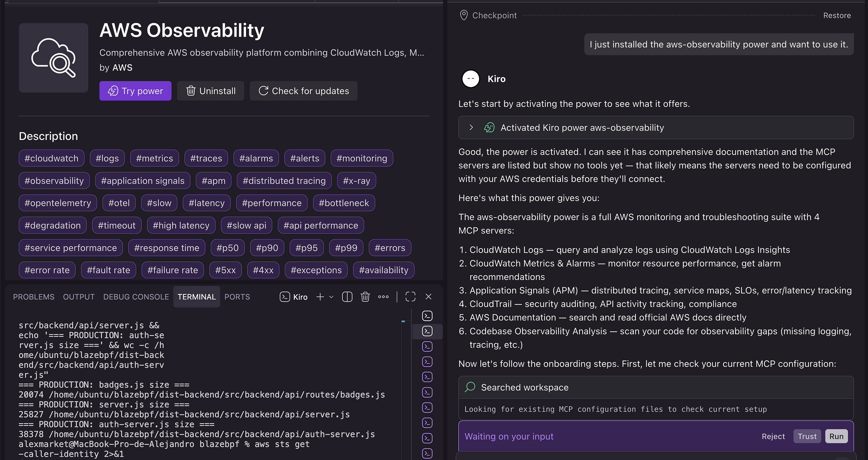Image resolution: width=868 pixels, height=460 pixels.
Task: Select the first terminal instance icon
Action: point(427,316)
